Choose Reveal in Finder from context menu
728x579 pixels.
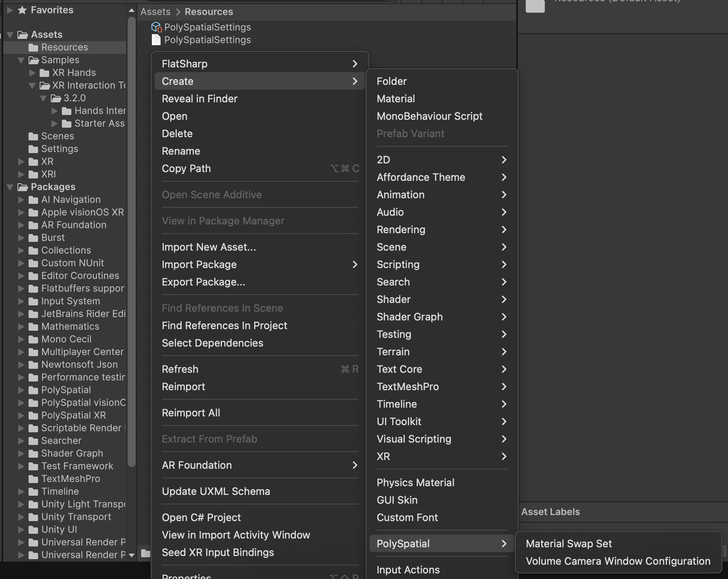(260, 99)
